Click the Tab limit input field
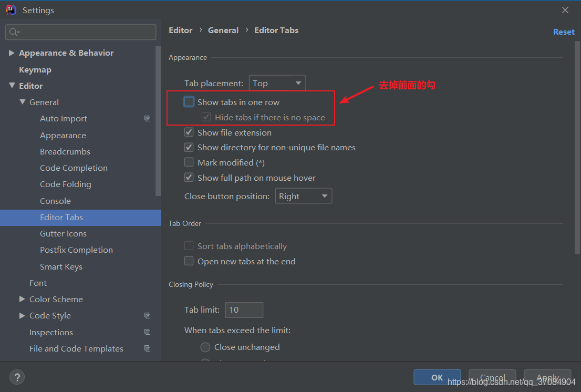581x392 pixels. [x=244, y=310]
